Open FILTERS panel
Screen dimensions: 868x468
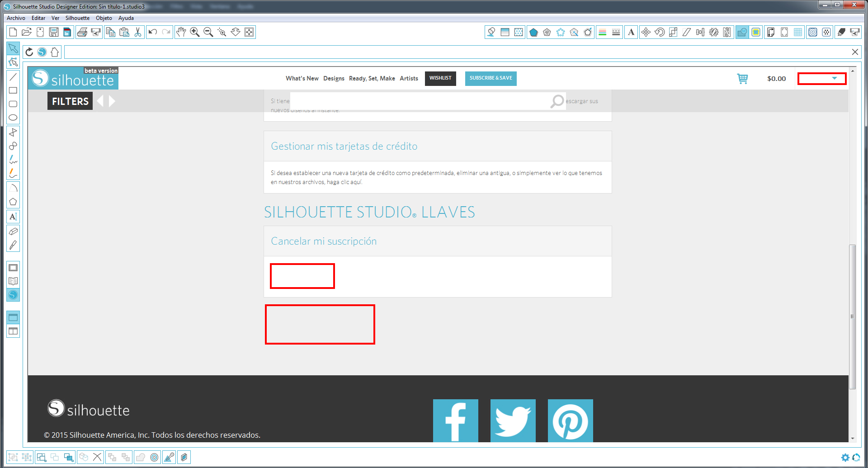(70, 101)
